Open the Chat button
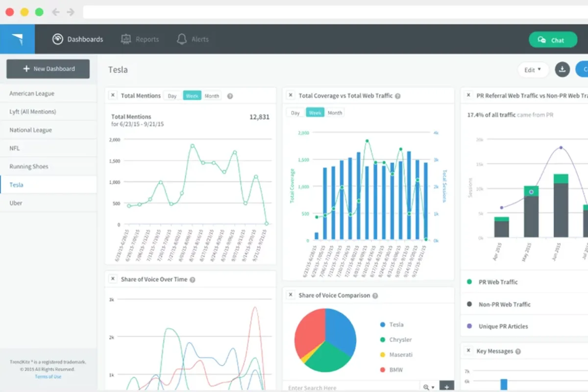588x392 pixels. coord(553,40)
